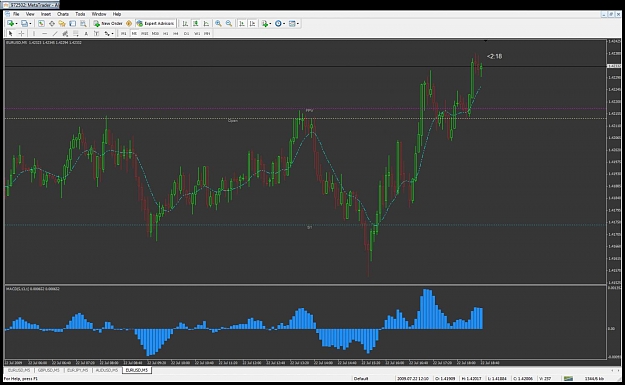
Task: Click the status bar O: 1.41909 value
Action: tap(445, 379)
